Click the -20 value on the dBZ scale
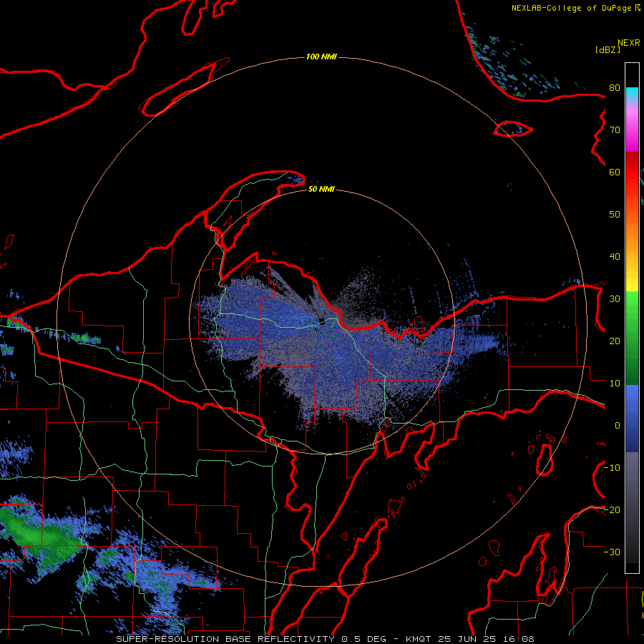The image size is (644, 644). click(612, 510)
